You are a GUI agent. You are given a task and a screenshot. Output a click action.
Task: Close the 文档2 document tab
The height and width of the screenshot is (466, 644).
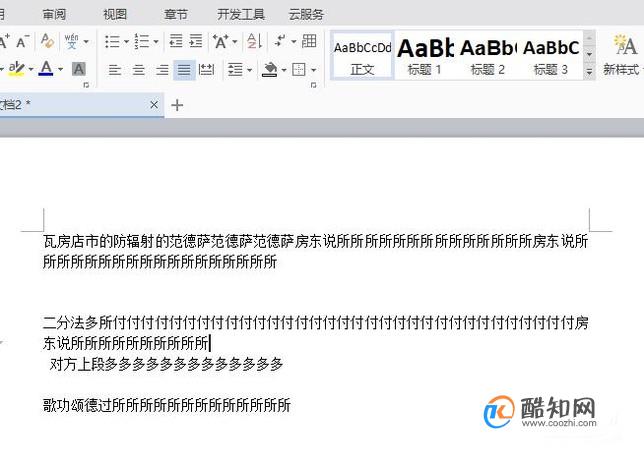[154, 105]
